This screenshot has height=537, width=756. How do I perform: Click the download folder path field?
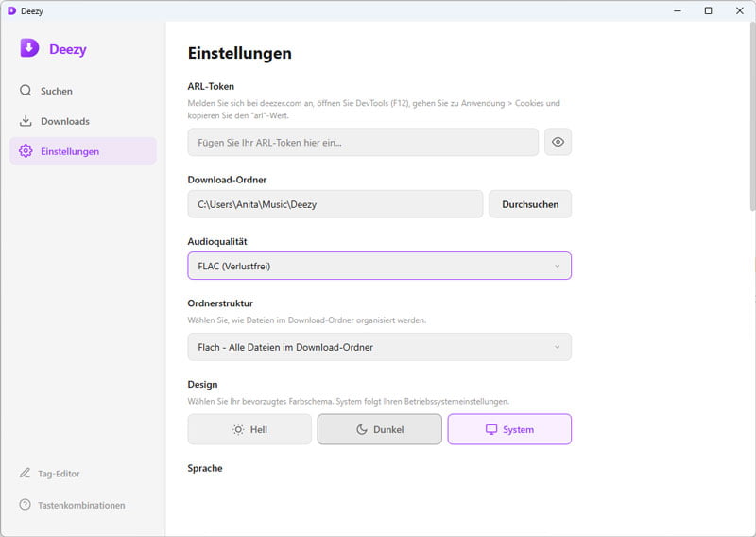coord(335,204)
